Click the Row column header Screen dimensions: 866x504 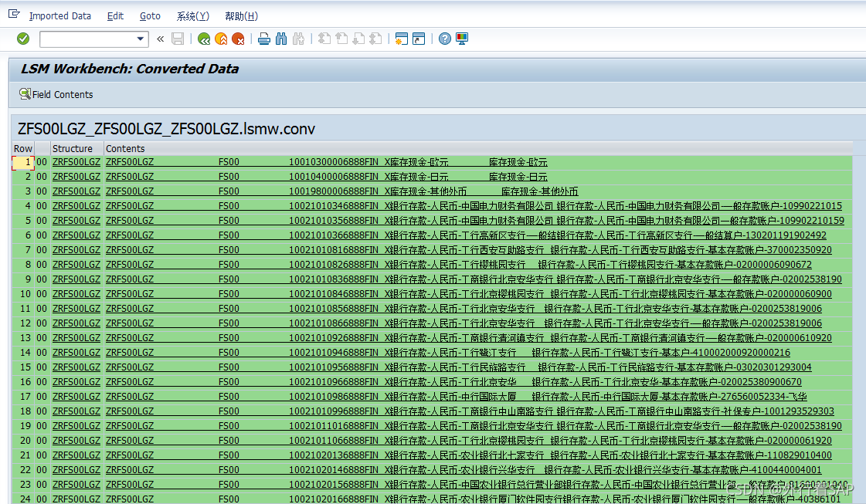(x=22, y=148)
